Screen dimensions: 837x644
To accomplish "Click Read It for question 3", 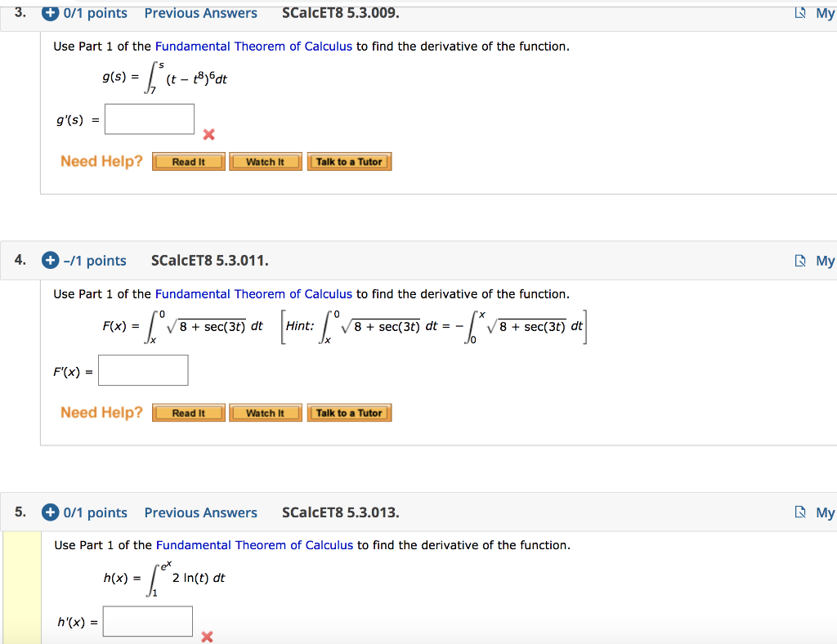I will click(x=188, y=161).
